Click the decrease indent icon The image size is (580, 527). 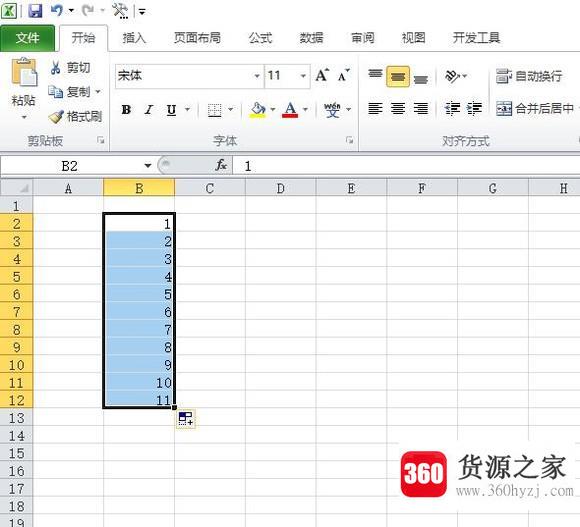452,109
